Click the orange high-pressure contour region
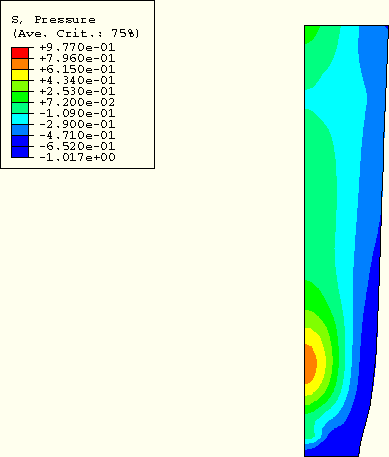 310,364
